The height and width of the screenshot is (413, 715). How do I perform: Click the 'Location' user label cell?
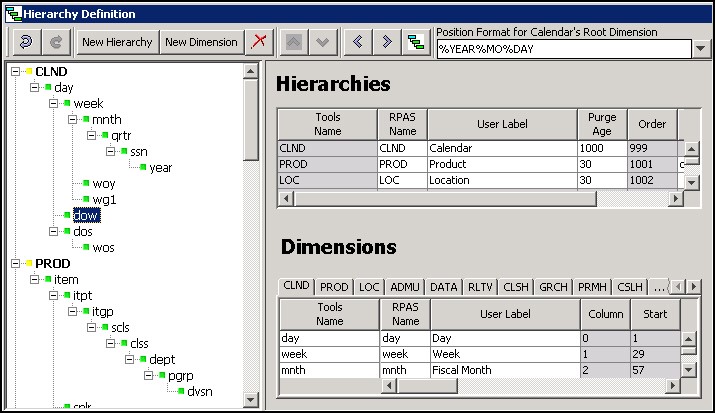click(502, 180)
